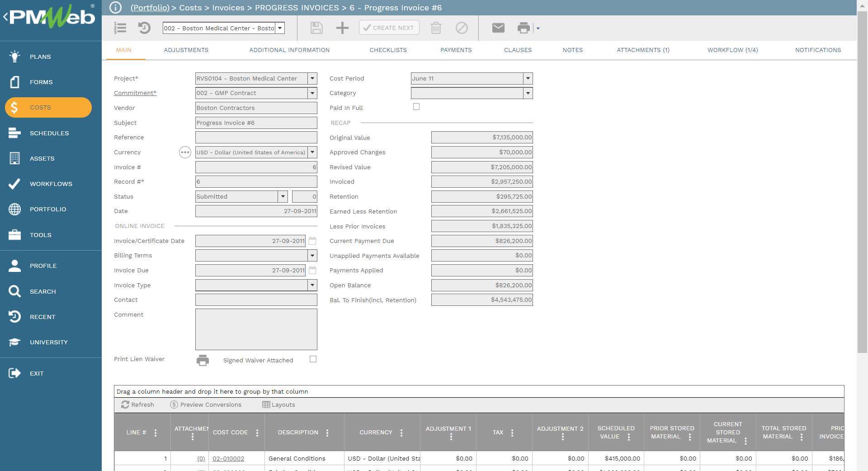Enable the Paid In Full checkbox
Viewport: 868px width, 471px height.
[416, 107]
